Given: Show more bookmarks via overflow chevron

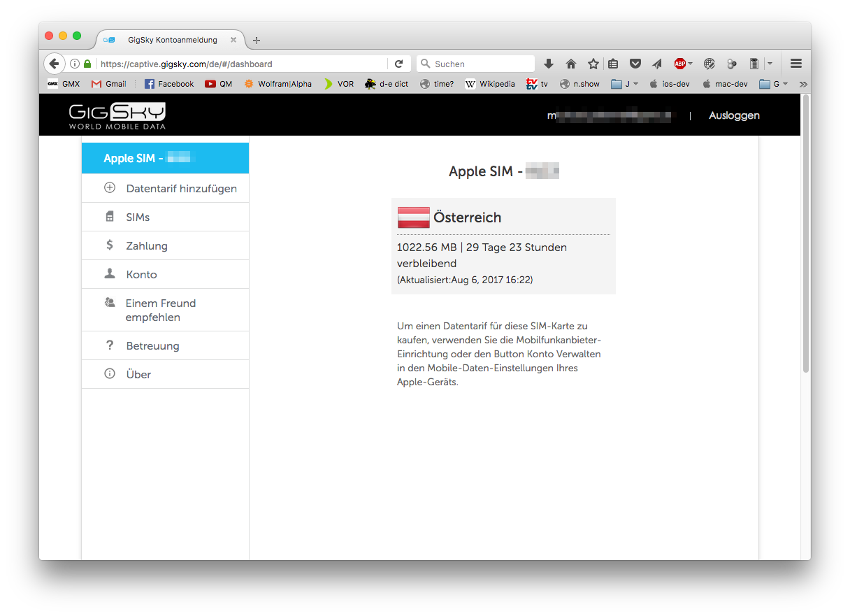Looking at the screenshot, I should (x=803, y=84).
